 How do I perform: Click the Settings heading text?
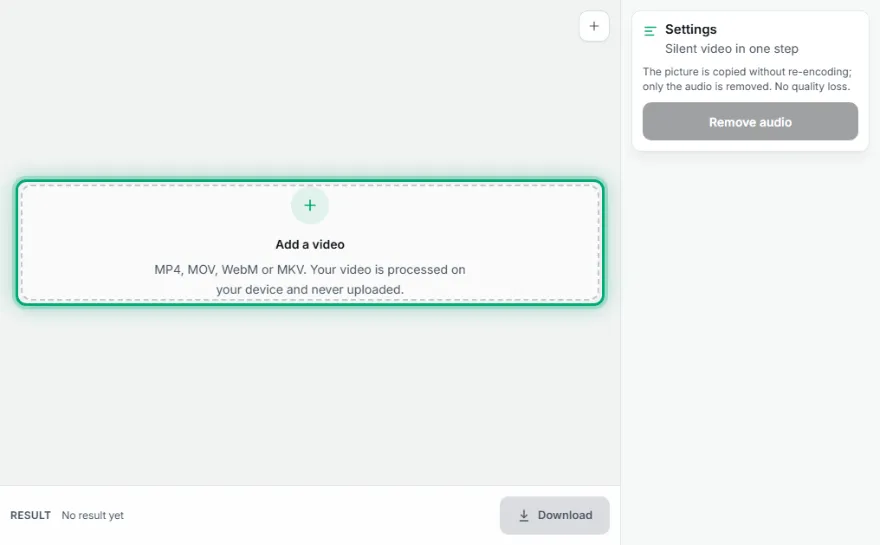tap(691, 29)
